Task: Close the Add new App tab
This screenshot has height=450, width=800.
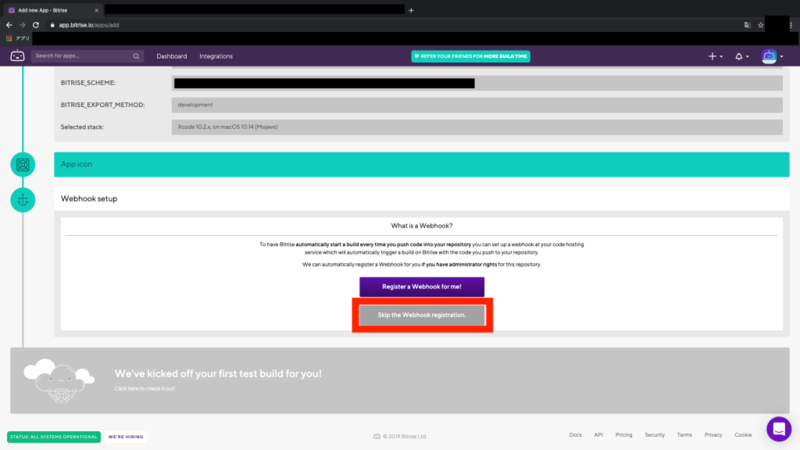Action: tap(96, 10)
